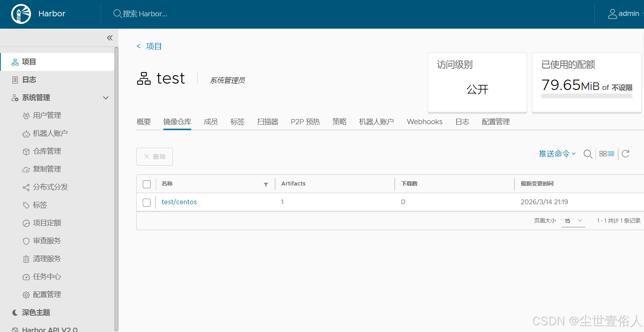This screenshot has width=644, height=332.
Task: Click the 仓库管理 registry cube icon
Action: click(26, 152)
